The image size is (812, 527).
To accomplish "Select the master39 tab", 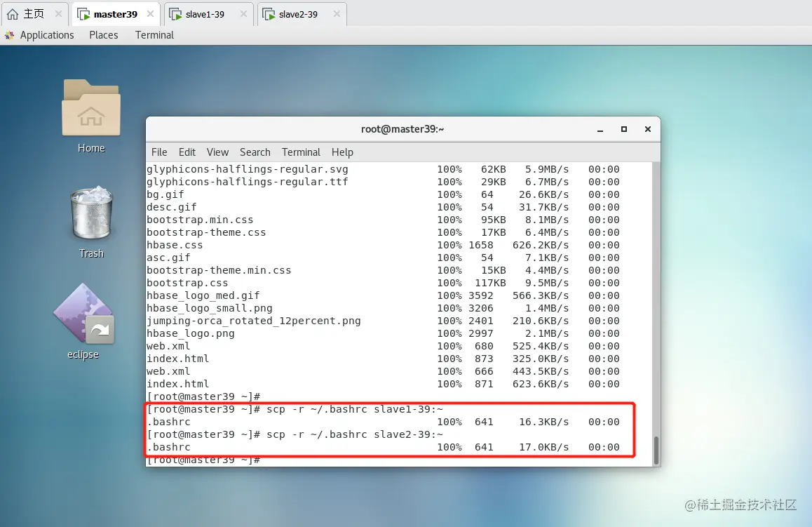I will (x=116, y=14).
